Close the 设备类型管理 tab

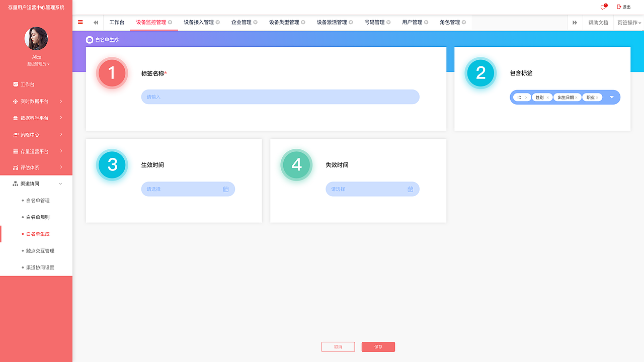[x=303, y=22]
